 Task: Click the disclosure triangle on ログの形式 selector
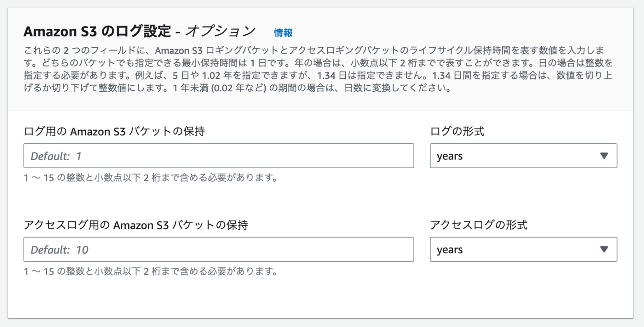tap(604, 155)
